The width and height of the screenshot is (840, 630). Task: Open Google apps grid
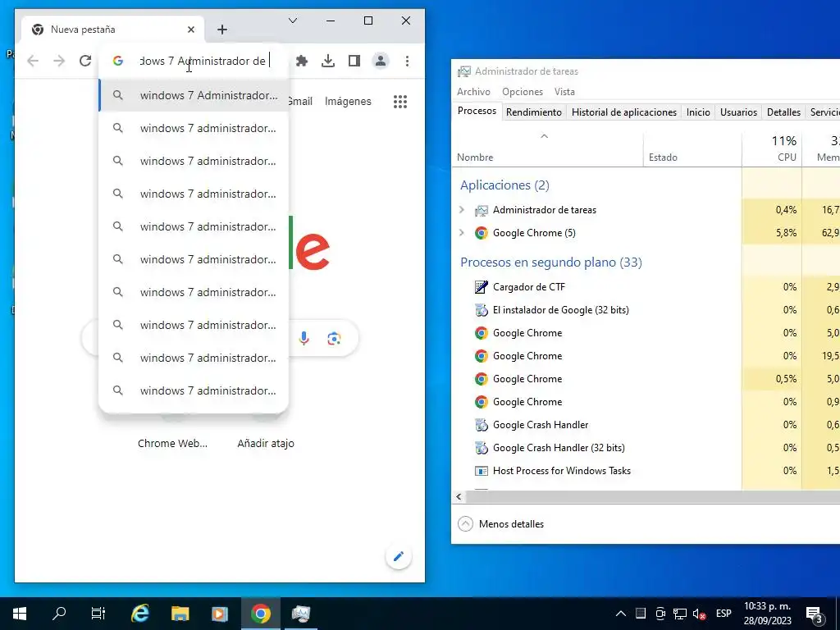coord(400,101)
